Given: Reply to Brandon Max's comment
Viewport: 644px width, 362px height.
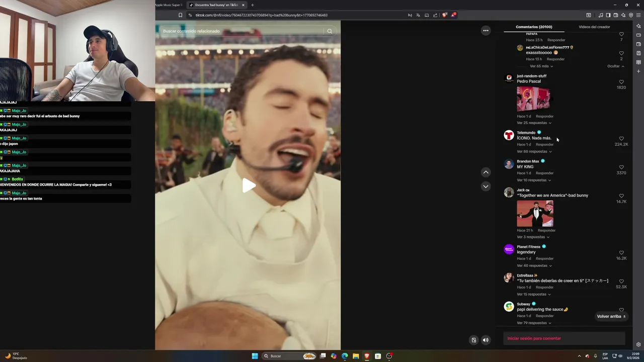Looking at the screenshot, I should pyautogui.click(x=544, y=173).
